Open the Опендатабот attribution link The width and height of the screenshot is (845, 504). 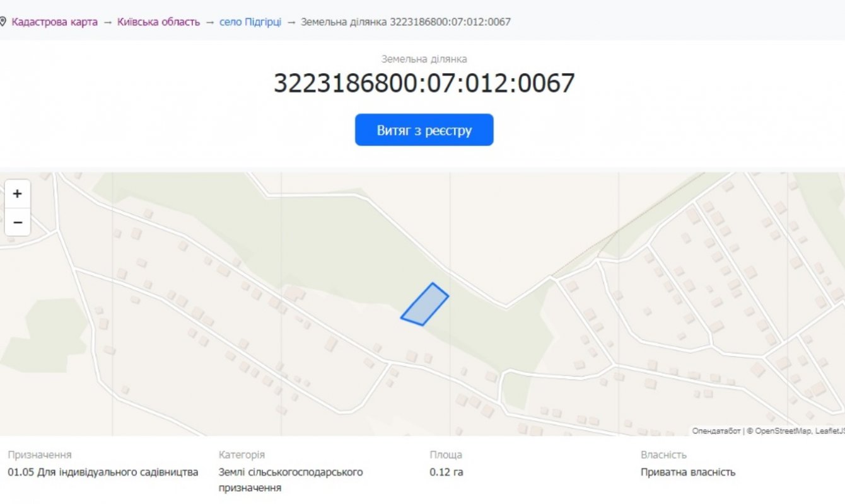tap(716, 431)
